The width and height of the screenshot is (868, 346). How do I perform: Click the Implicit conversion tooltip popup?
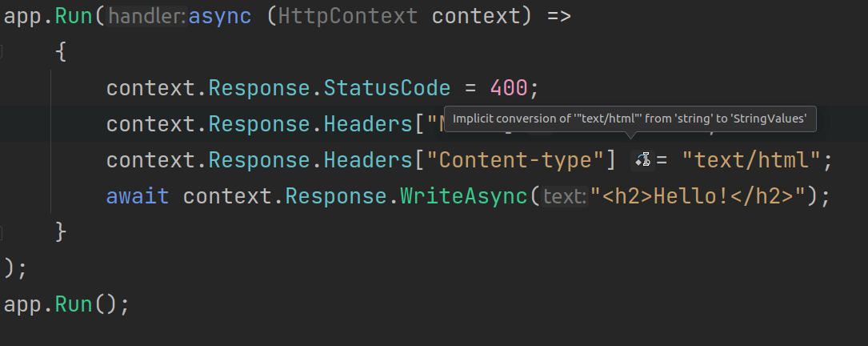point(630,119)
